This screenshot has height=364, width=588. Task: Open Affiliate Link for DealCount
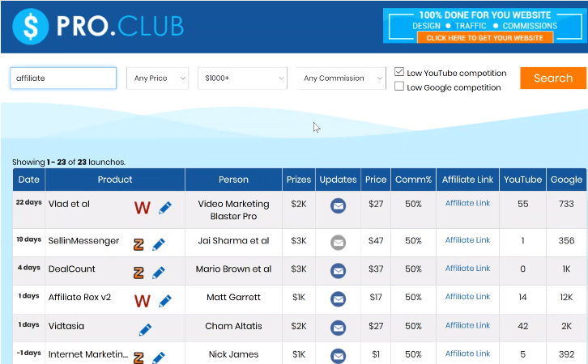click(x=467, y=268)
